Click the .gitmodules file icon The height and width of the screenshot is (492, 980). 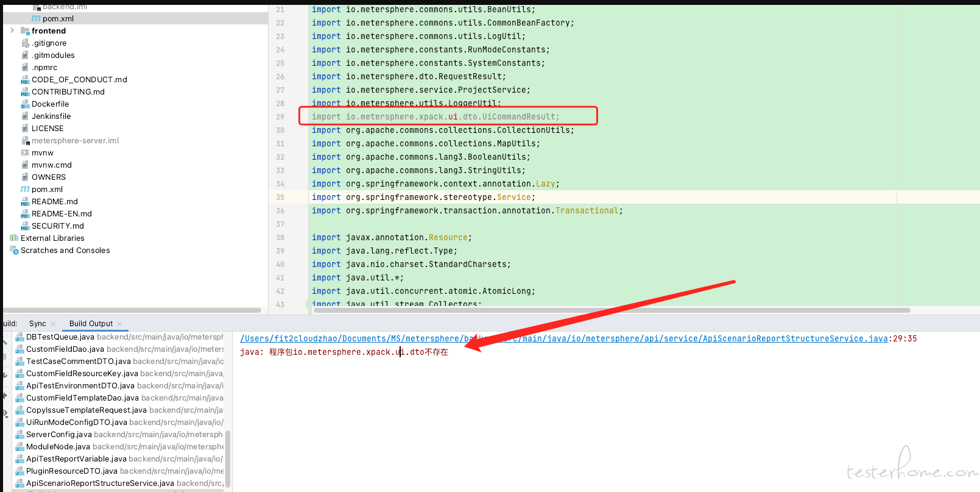[x=25, y=55]
